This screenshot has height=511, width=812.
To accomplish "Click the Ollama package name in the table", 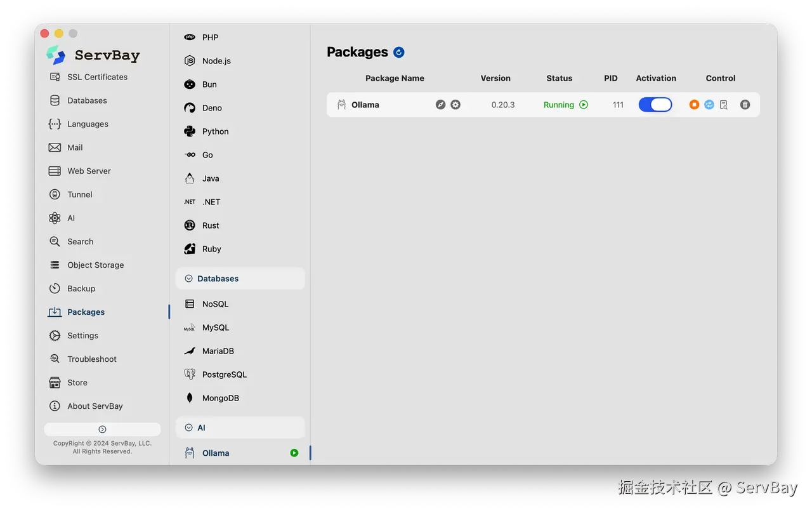I will pyautogui.click(x=365, y=105).
